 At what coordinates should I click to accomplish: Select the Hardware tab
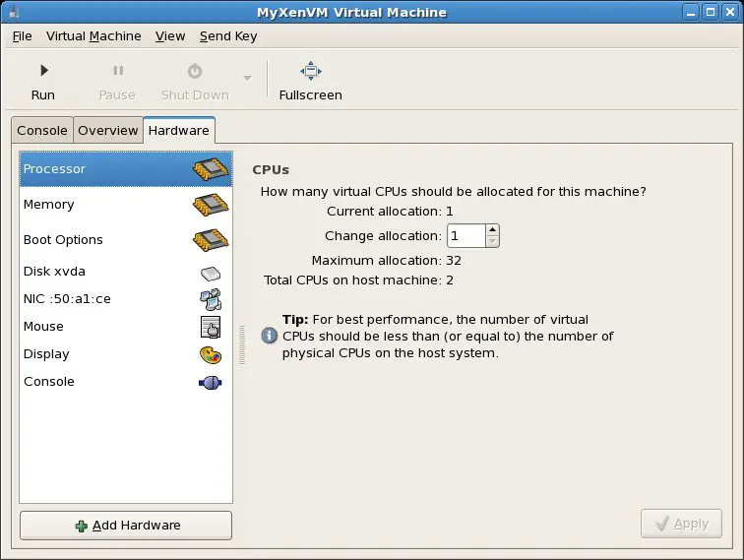179,130
